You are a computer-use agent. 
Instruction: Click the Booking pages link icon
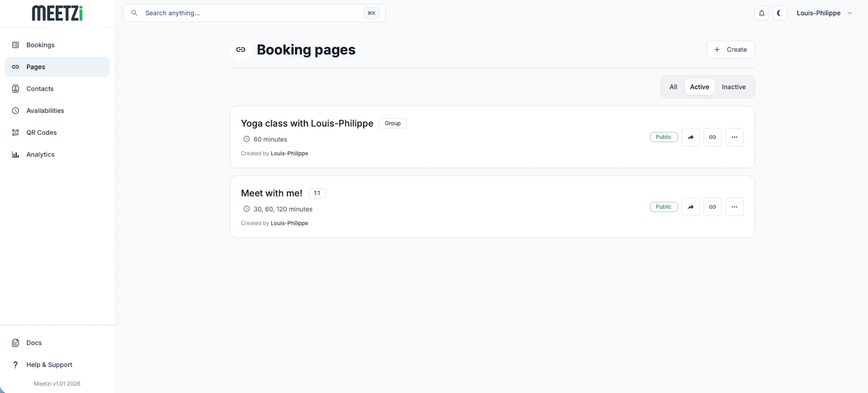click(x=240, y=49)
